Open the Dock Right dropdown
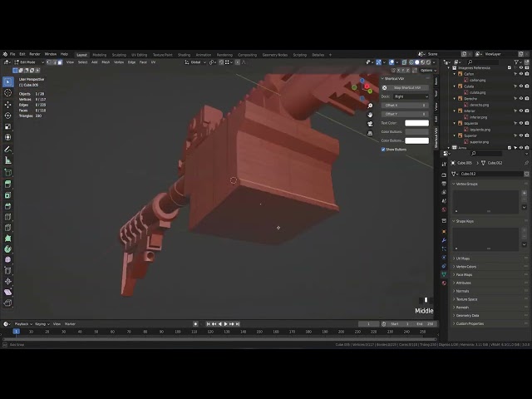Viewport: 532px width, 399px height. pyautogui.click(x=411, y=96)
